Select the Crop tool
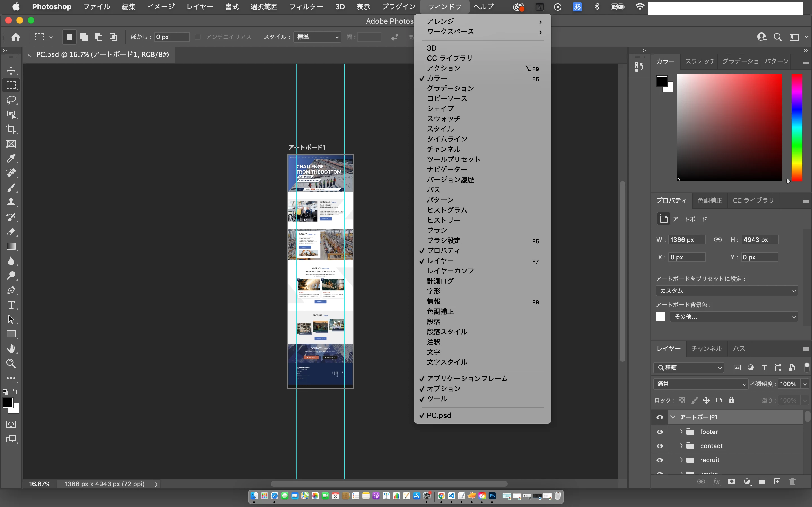 [11, 129]
